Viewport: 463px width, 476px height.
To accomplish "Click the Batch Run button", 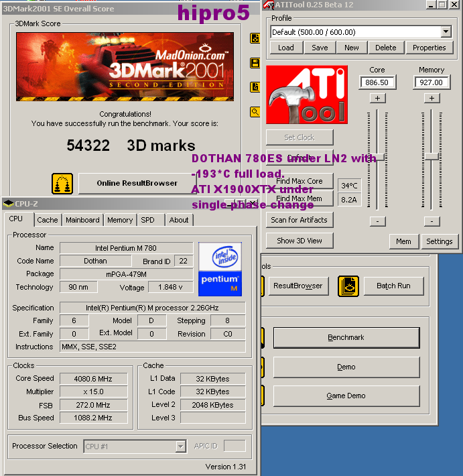I will (393, 286).
